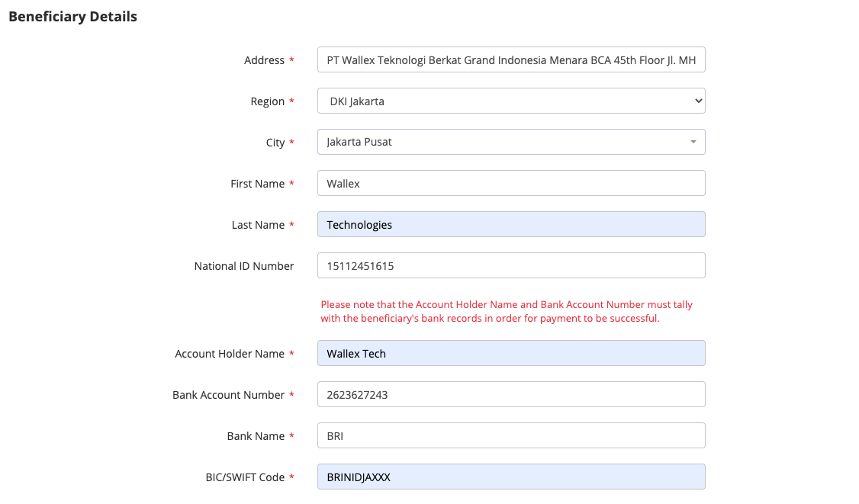Open the Region dropdown showing DKI Jakarta

511,101
